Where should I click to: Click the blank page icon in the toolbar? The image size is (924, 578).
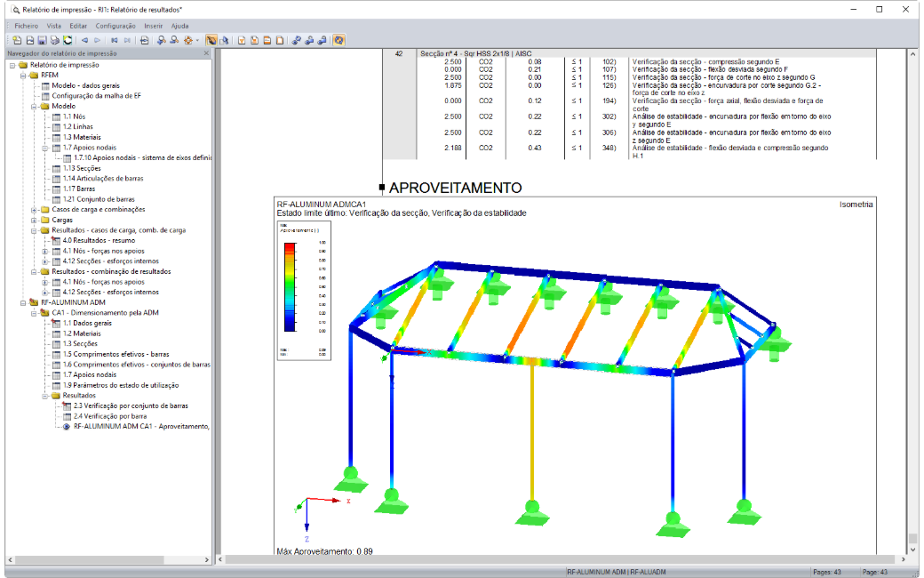pos(280,40)
